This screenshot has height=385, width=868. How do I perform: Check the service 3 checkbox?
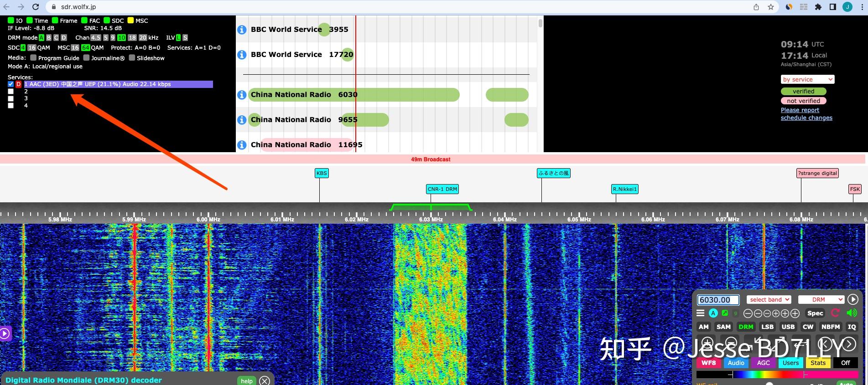coord(11,98)
